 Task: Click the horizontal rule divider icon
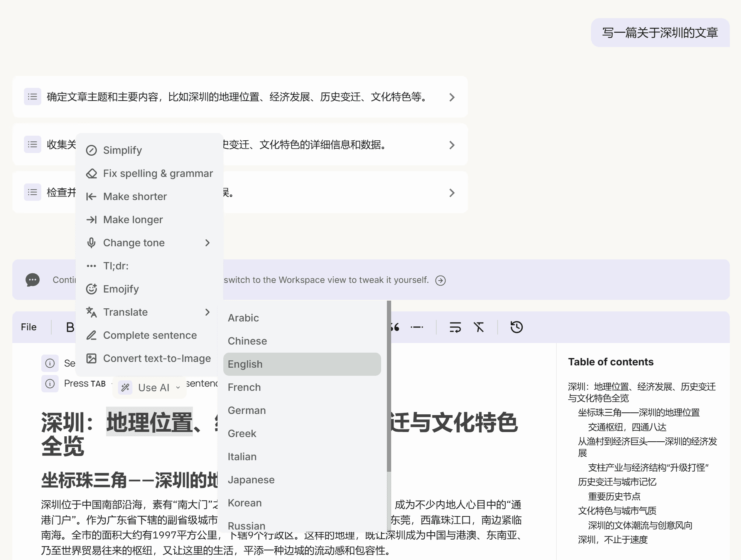point(417,327)
